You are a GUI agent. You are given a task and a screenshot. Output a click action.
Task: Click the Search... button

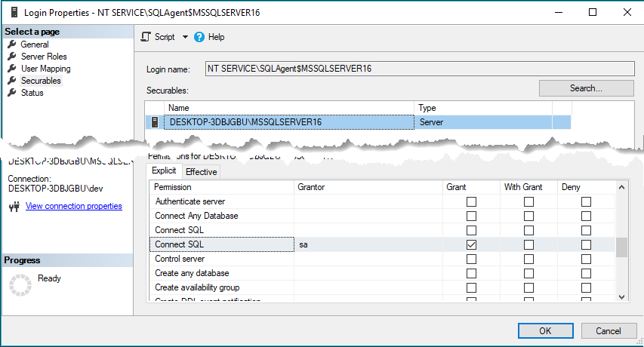click(586, 88)
